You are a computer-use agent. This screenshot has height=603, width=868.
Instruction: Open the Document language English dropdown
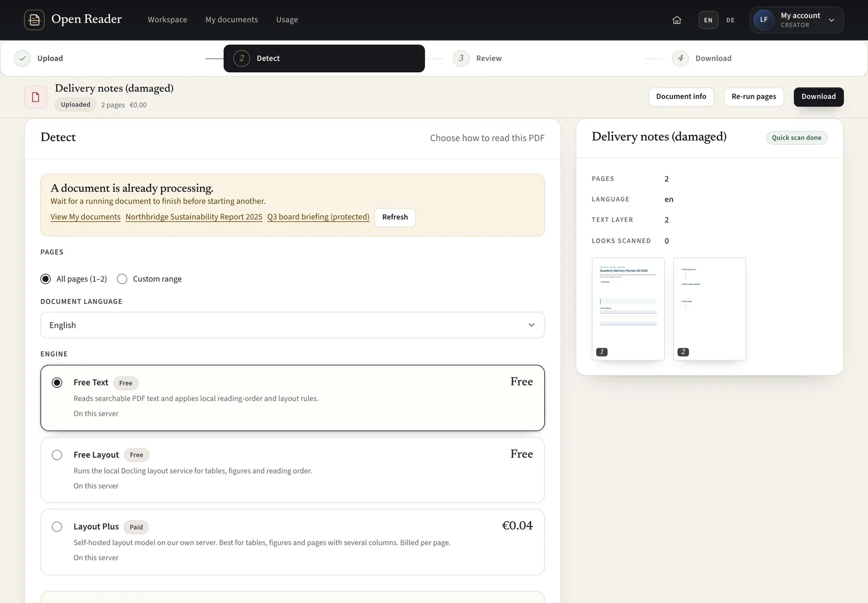click(292, 325)
